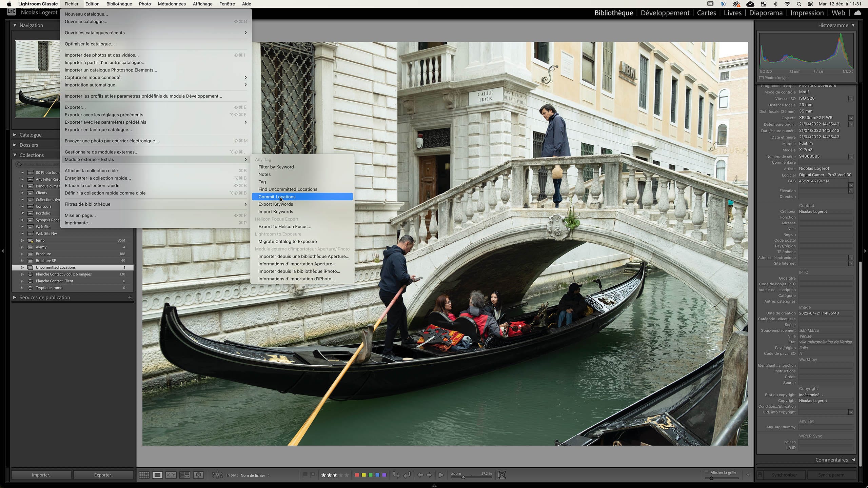Screen dimensions: 868x488
Task: Start impromptu slideshow play icon
Action: 441,475
